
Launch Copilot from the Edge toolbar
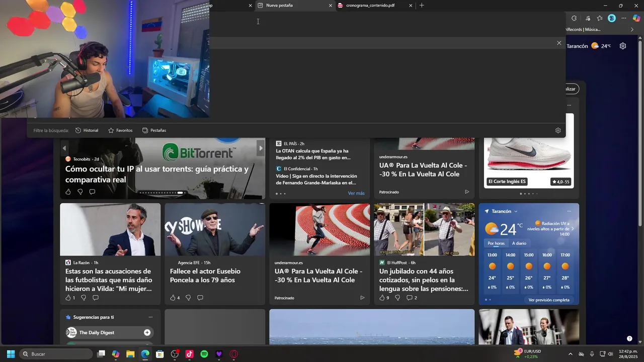(636, 18)
